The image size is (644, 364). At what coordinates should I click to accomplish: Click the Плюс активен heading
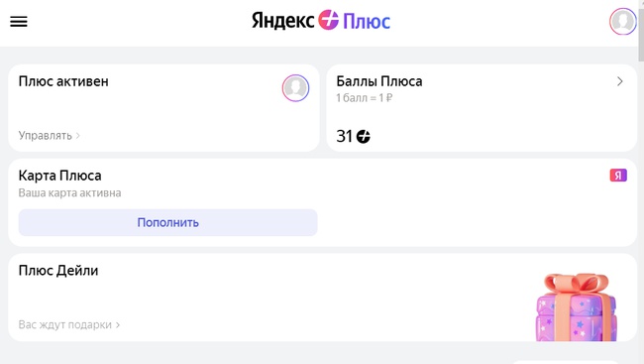pyautogui.click(x=63, y=81)
